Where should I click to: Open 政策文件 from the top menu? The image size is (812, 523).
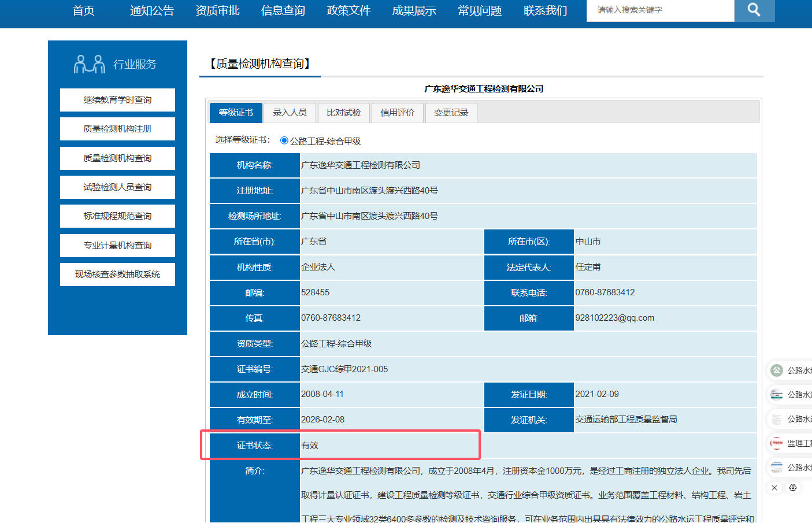tap(348, 10)
